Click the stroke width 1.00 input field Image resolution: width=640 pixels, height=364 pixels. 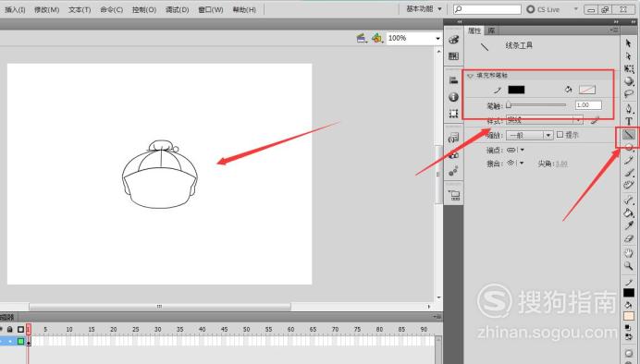click(x=588, y=105)
